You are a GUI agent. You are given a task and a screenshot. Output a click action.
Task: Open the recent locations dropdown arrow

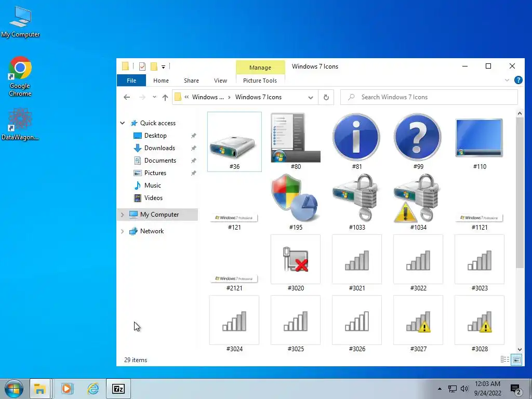pos(154,97)
